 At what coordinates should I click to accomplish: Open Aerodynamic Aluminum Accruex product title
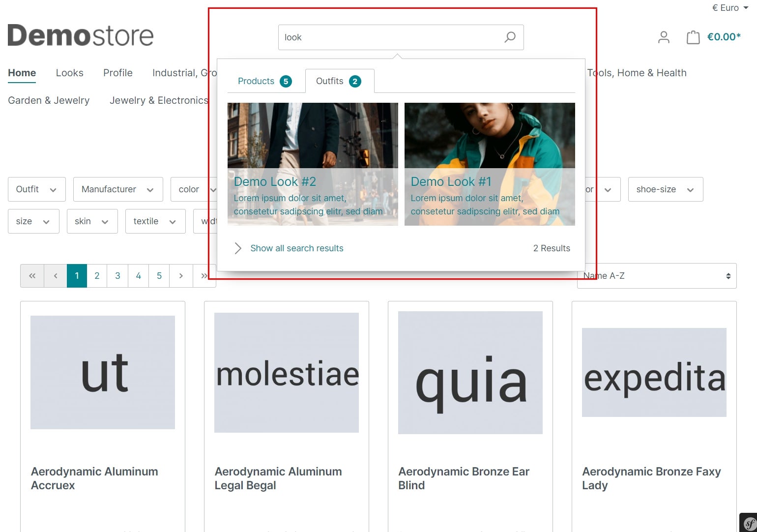coord(94,478)
